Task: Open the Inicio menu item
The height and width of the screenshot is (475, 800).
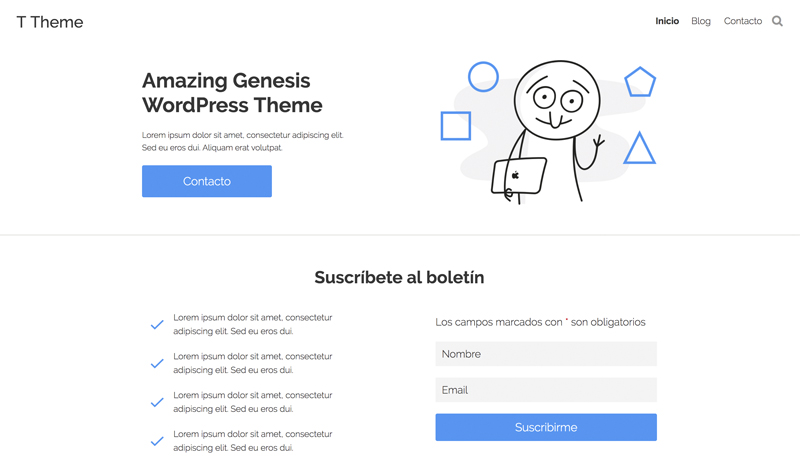Action: (667, 21)
